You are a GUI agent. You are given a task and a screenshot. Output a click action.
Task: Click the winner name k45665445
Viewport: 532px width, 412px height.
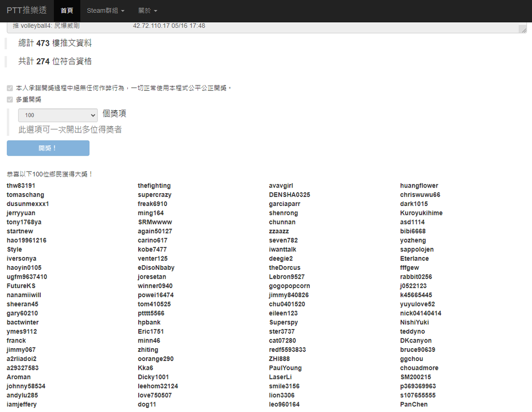pyautogui.click(x=416, y=295)
